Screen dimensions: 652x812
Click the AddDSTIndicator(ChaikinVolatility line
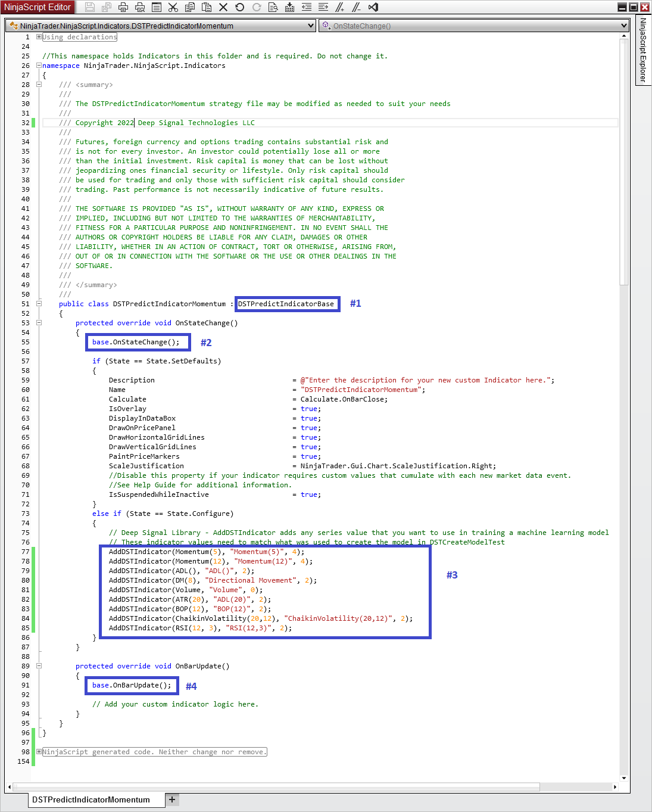(x=261, y=618)
